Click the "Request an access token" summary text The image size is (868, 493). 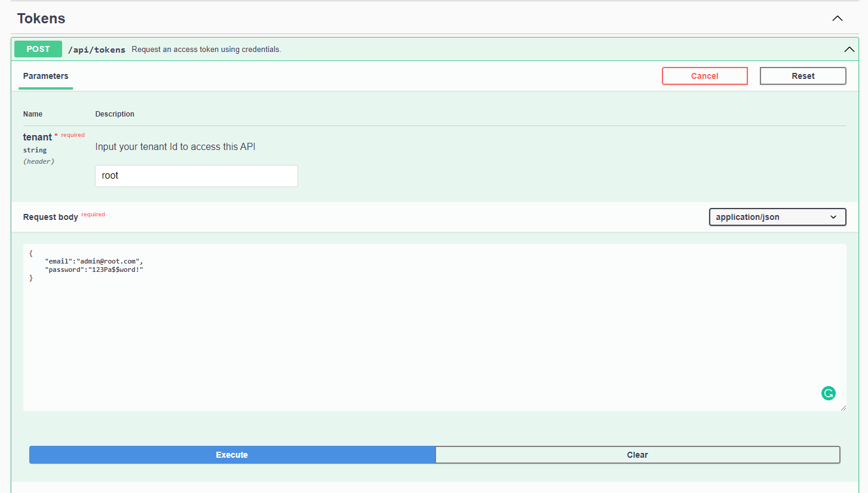tap(206, 50)
